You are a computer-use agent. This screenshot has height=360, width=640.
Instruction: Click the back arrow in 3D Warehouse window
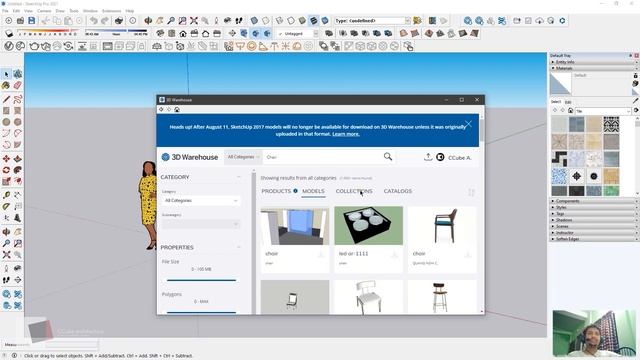pos(161,109)
